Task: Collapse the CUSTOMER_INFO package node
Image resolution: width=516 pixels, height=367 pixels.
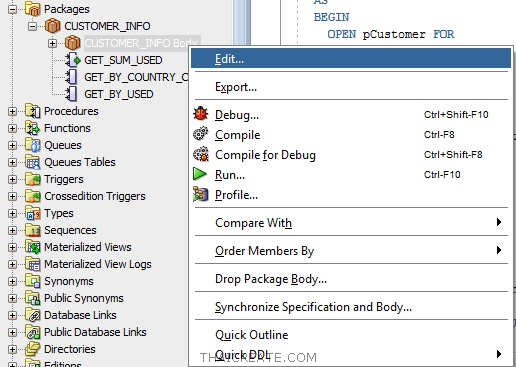Action: [x=32, y=26]
